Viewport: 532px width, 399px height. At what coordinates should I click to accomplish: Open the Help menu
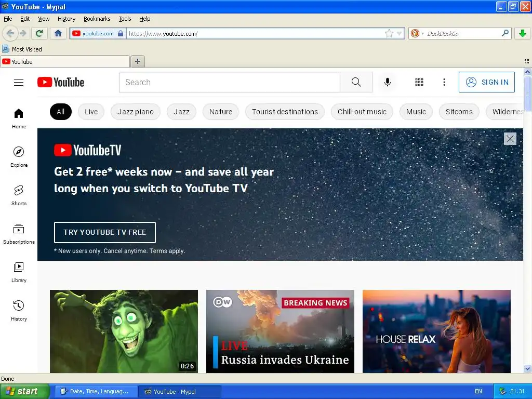coord(145,19)
